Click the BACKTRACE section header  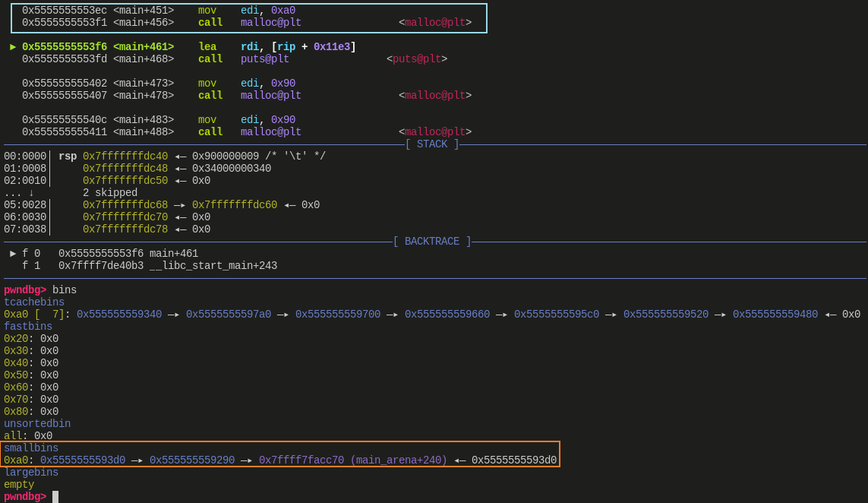(x=432, y=241)
